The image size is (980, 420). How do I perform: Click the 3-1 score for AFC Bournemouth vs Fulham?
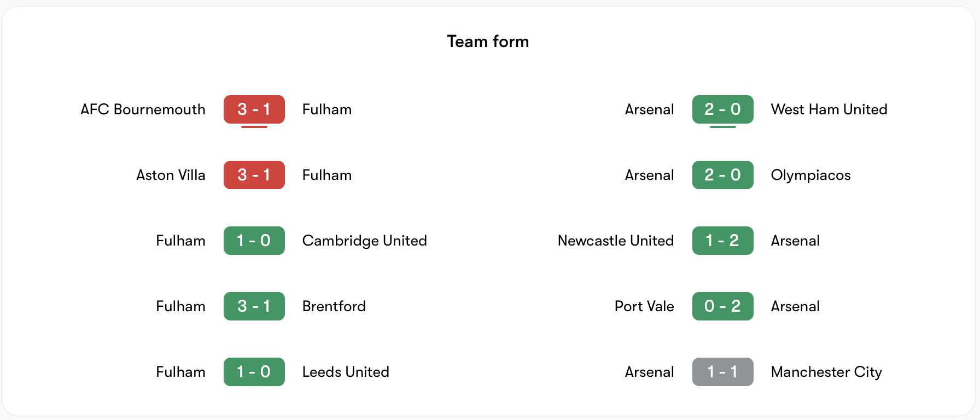(x=254, y=109)
